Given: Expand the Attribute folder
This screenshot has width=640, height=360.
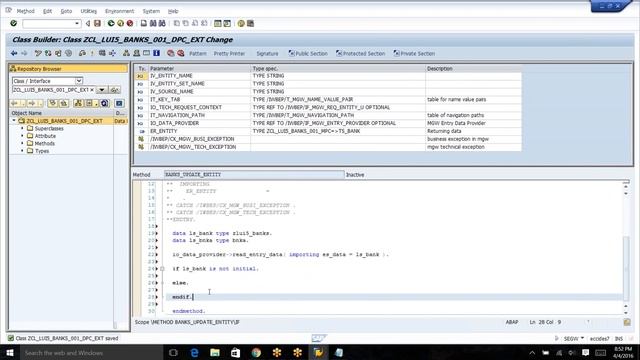Looking at the screenshot, I should (22, 136).
